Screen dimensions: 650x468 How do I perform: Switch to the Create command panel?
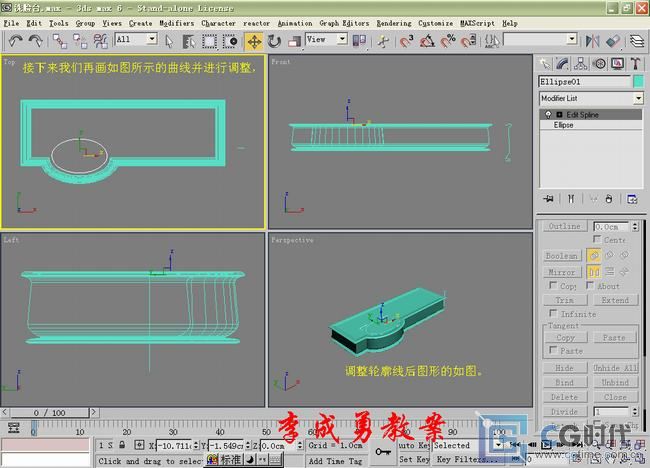pos(544,63)
